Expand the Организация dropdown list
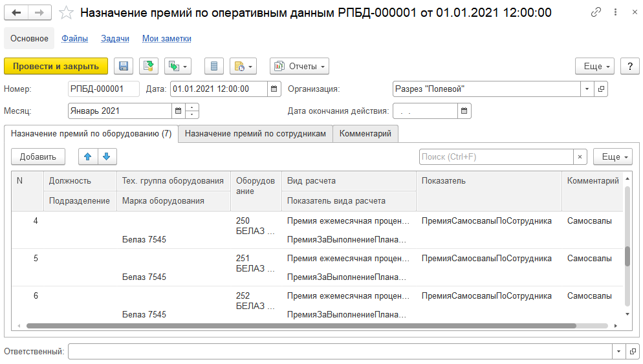This screenshot has width=643, height=364. click(587, 89)
